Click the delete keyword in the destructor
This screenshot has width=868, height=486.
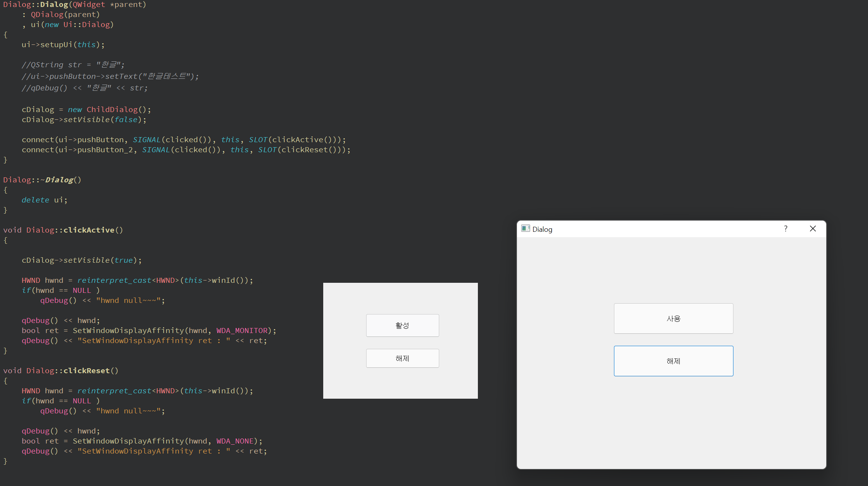tap(35, 200)
